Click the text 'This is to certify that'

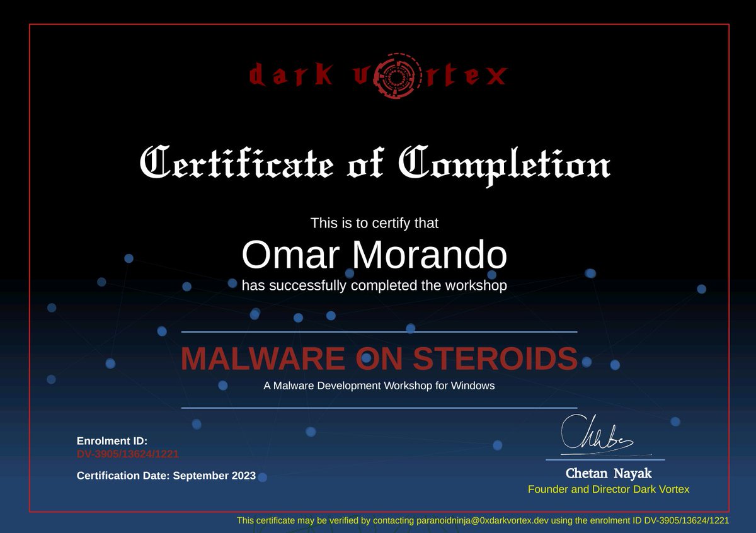click(374, 223)
